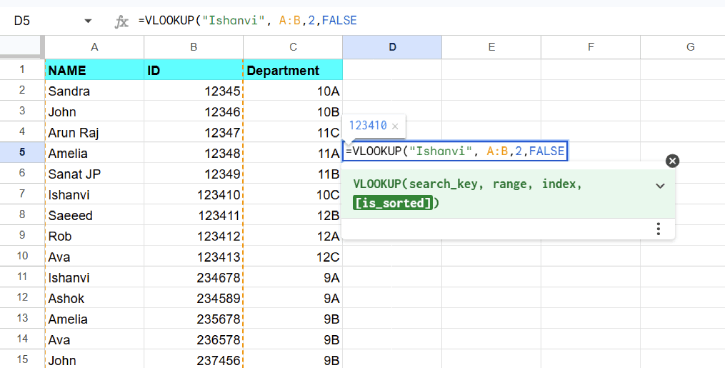Viewport: 725px width, 368px height.
Task: Select row 15 header
Action: 22,359
